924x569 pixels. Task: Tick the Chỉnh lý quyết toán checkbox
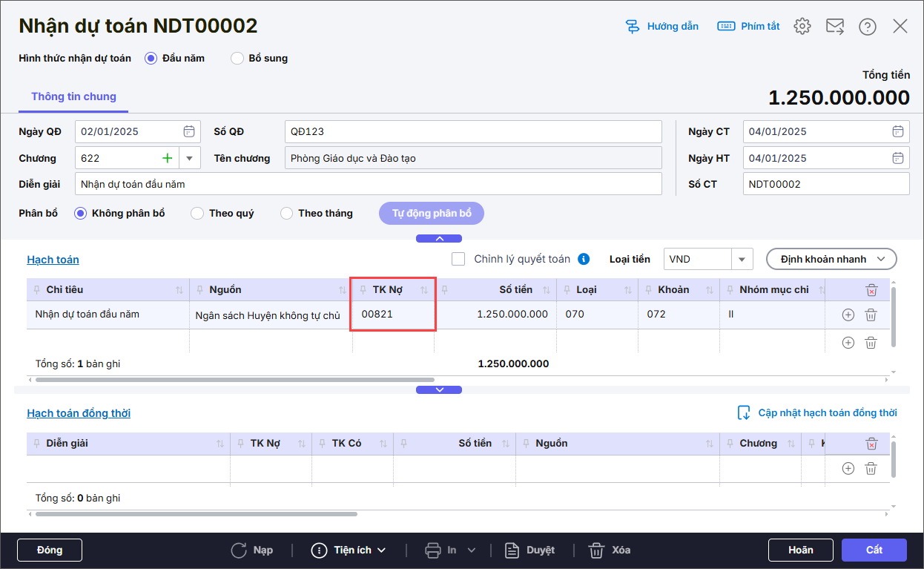click(458, 259)
